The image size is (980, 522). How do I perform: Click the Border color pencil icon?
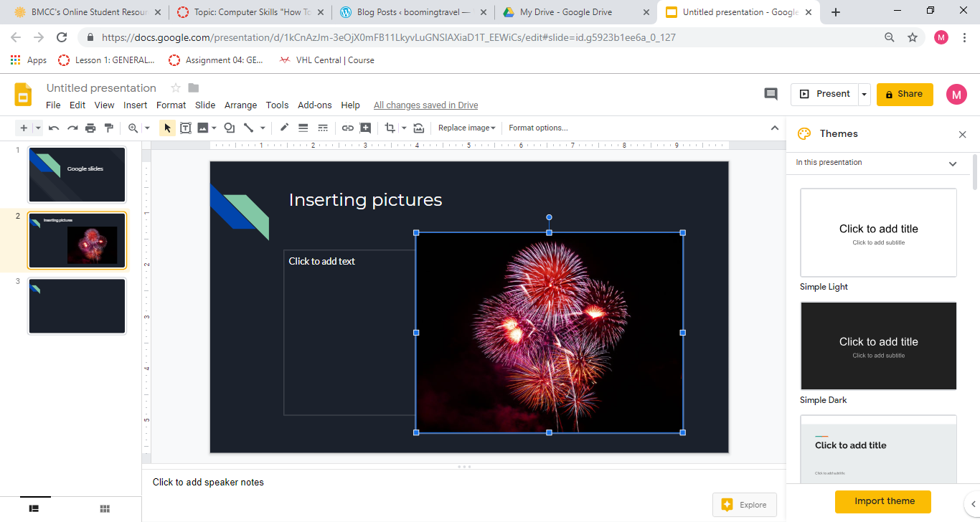(x=284, y=128)
